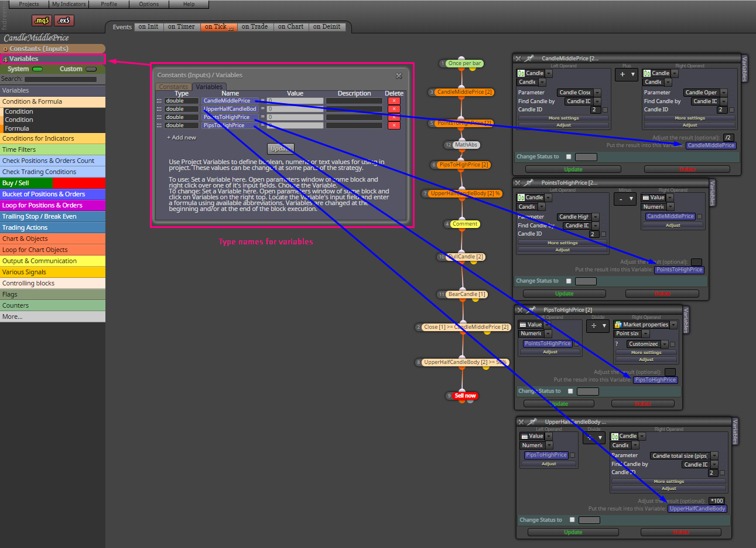The image size is (756, 548).
Task: Open the Candle Close parameter dropdown
Action: click(x=579, y=93)
